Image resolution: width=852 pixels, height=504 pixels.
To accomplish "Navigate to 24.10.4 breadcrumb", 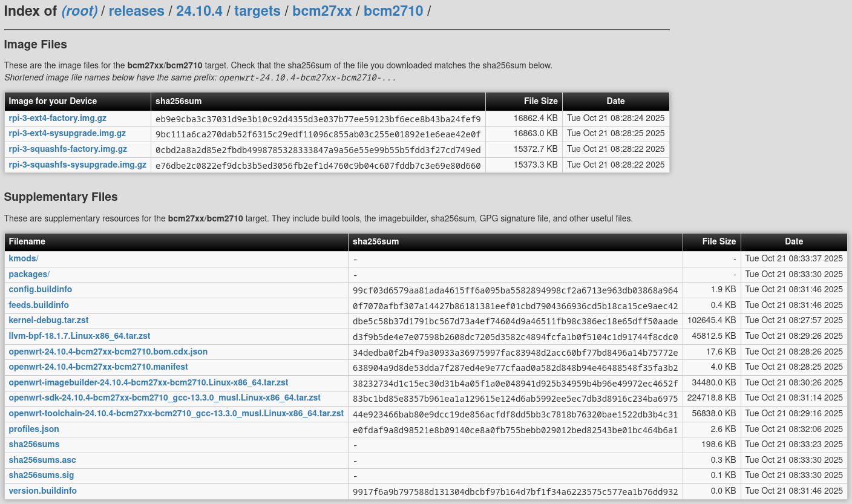I will tap(199, 11).
